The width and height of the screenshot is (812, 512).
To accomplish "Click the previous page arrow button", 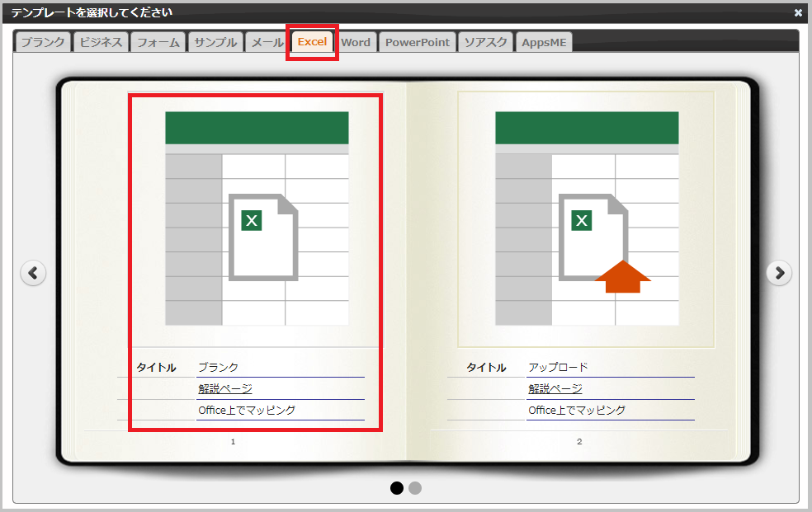I will (x=33, y=273).
